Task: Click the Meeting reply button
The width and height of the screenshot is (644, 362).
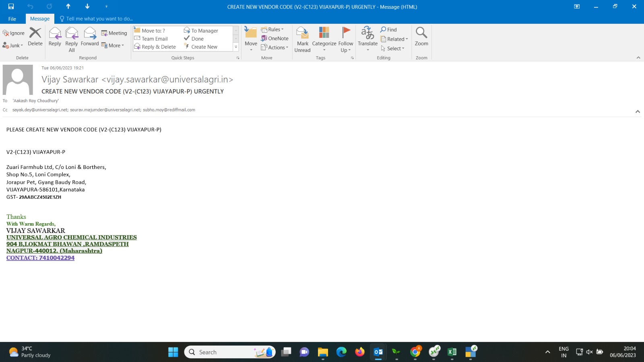Action: [114, 33]
